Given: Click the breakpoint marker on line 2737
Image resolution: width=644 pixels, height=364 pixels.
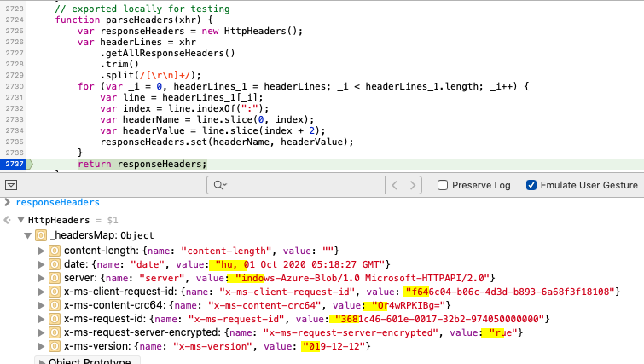Looking at the screenshot, I should point(16,164).
